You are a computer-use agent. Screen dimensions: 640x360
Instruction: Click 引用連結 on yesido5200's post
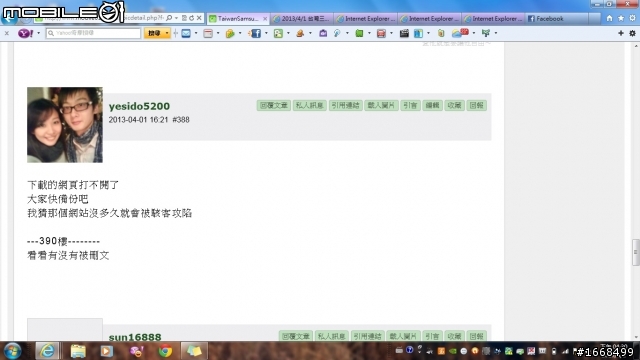point(345,105)
